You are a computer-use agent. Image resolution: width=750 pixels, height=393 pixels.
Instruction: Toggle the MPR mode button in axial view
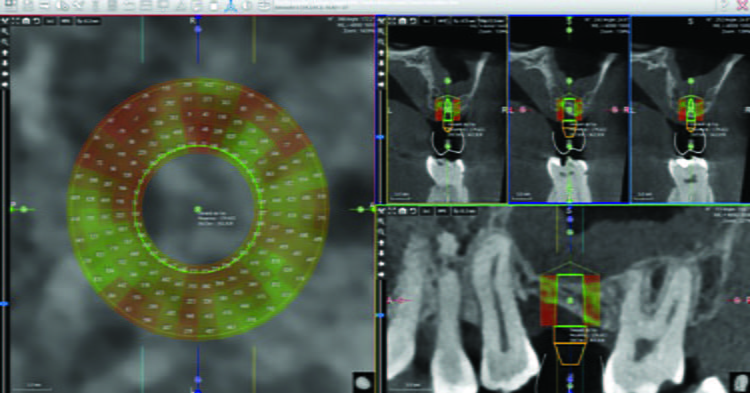tap(66, 22)
